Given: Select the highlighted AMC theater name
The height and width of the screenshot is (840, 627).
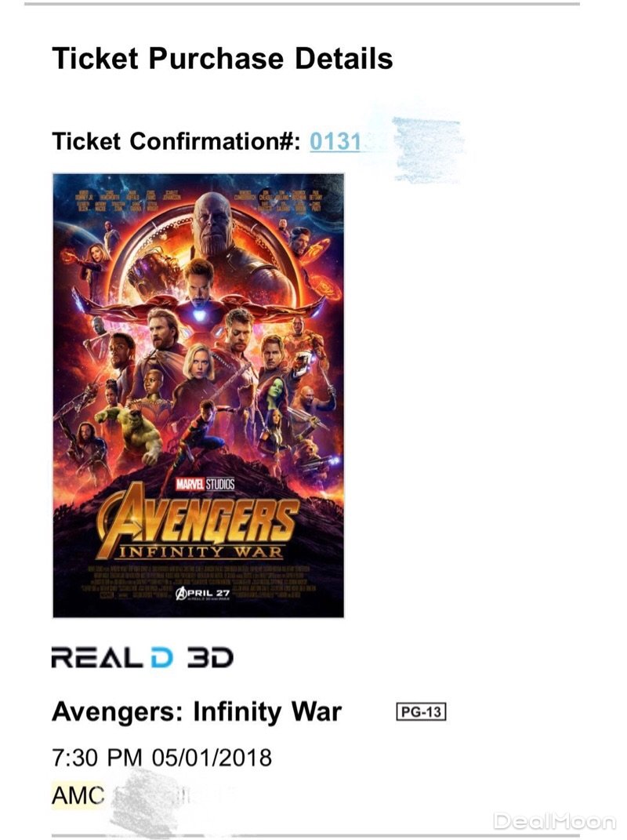Looking at the screenshot, I should pos(78,795).
